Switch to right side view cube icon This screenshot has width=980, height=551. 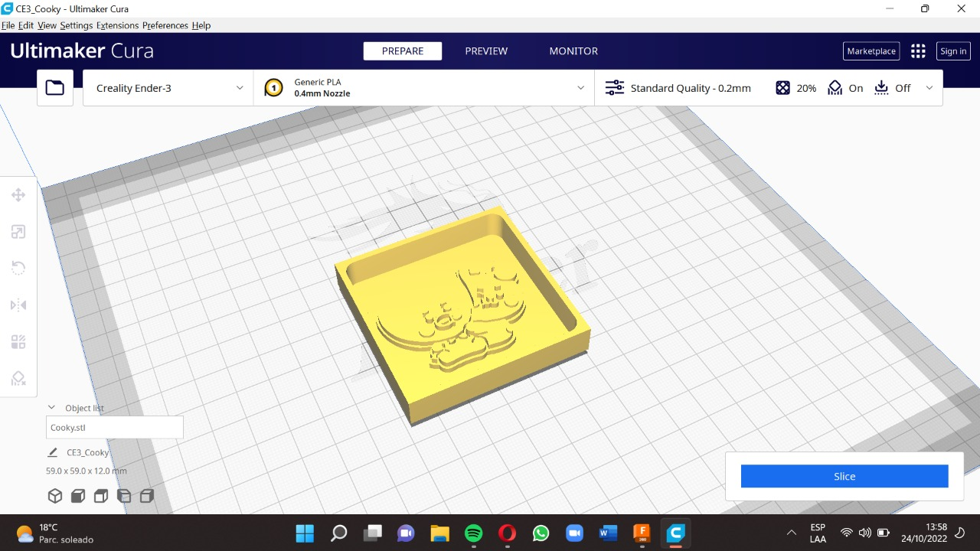(x=146, y=496)
